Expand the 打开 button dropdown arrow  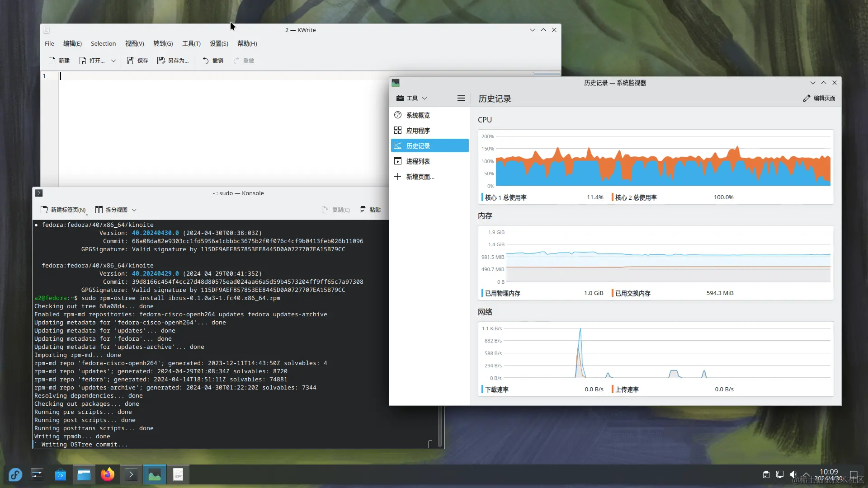pyautogui.click(x=113, y=61)
